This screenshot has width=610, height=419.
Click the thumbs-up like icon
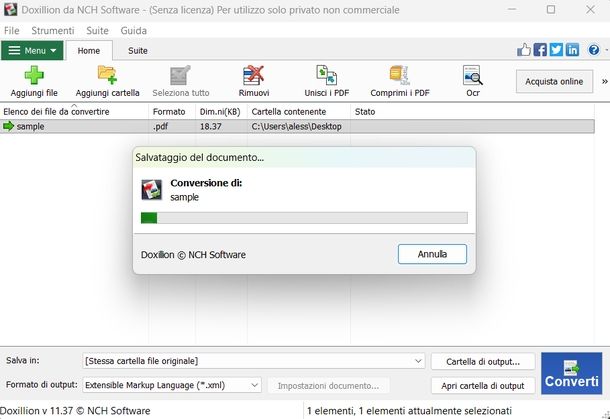pos(524,50)
